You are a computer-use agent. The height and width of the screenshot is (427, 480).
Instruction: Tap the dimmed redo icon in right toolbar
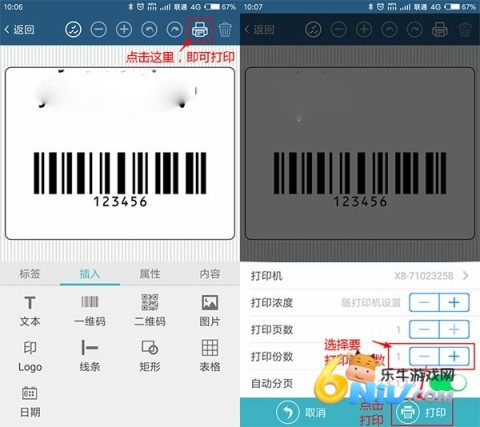point(415,30)
